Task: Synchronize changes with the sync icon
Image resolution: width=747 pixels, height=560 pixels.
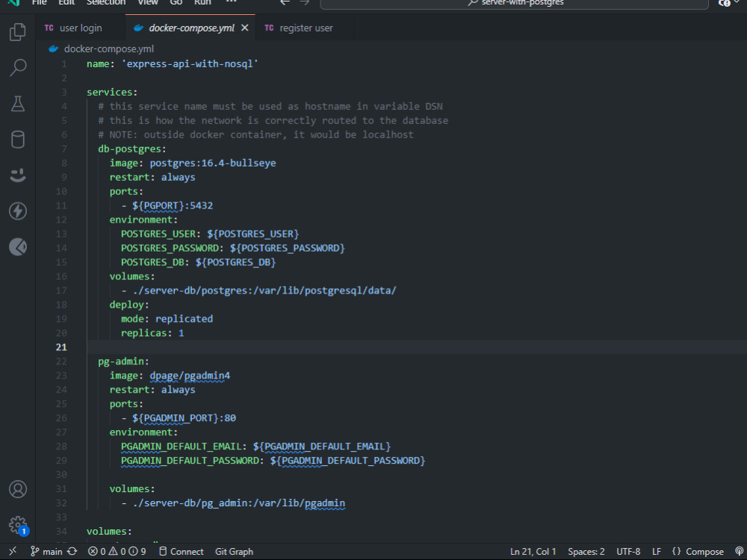Action: pos(72,552)
